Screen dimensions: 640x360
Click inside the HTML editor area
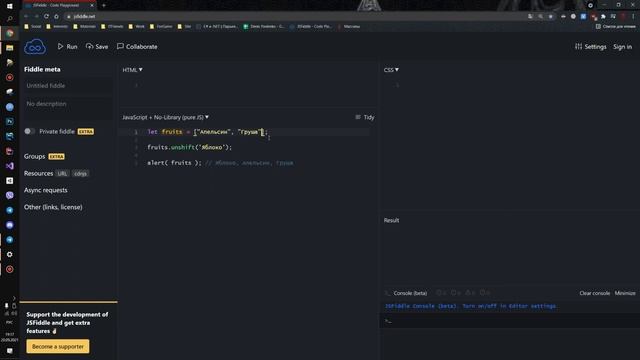(248, 92)
